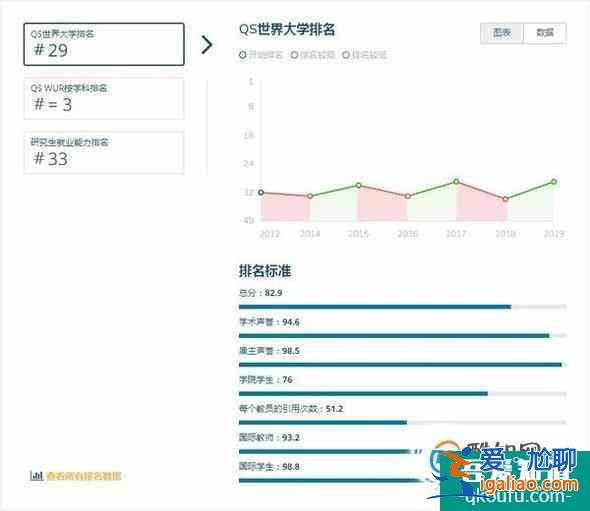Click the 2012 data point on chart

point(261,193)
